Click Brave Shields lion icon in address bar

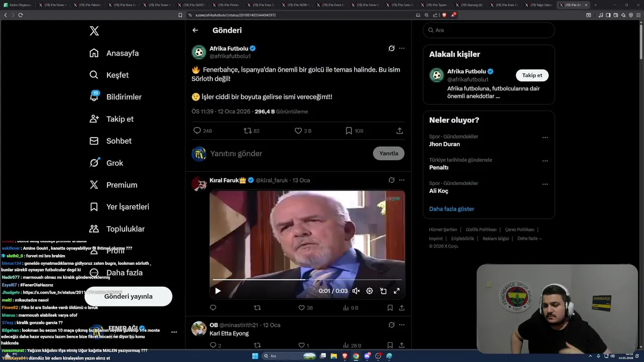444,15
